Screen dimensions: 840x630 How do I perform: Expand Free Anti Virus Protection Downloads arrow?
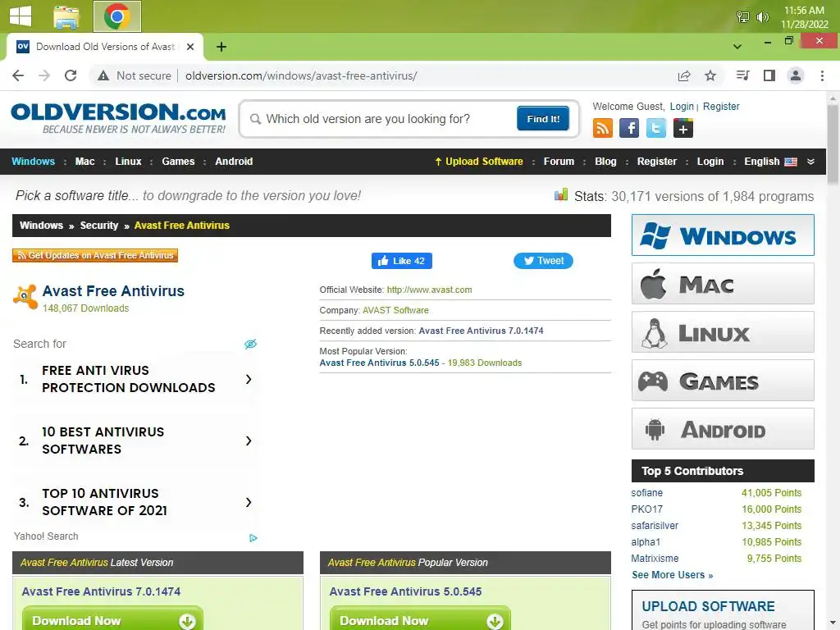(249, 379)
